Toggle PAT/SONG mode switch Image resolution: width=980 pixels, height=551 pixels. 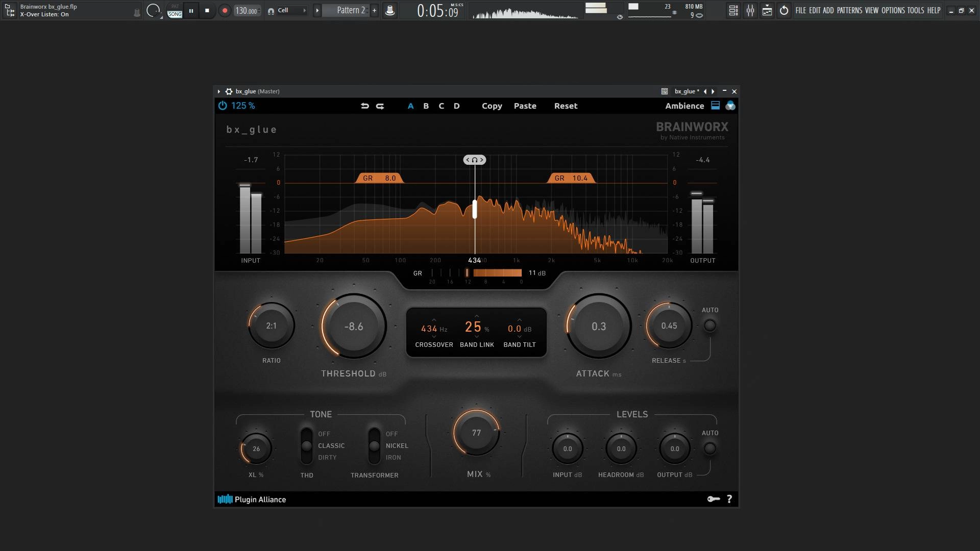tap(175, 10)
